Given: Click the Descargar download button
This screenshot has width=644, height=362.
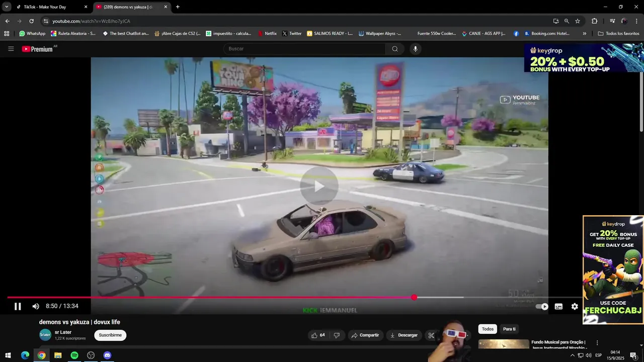Looking at the screenshot, I should pyautogui.click(x=404, y=335).
